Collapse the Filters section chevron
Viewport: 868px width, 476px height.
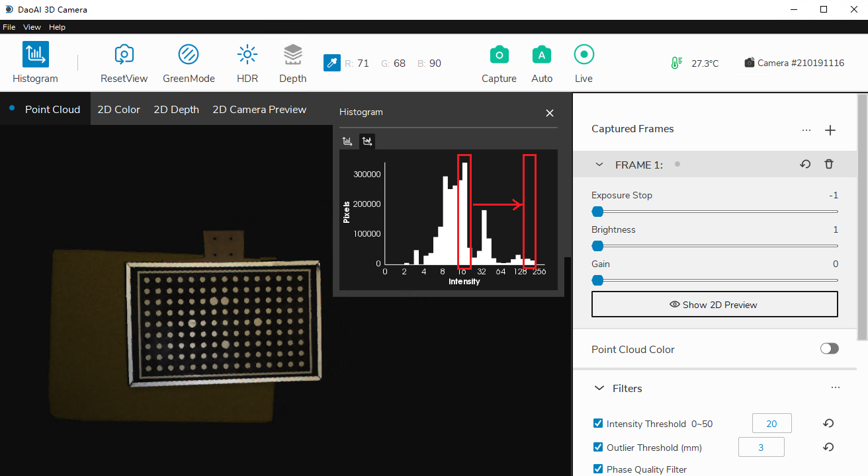pos(599,388)
